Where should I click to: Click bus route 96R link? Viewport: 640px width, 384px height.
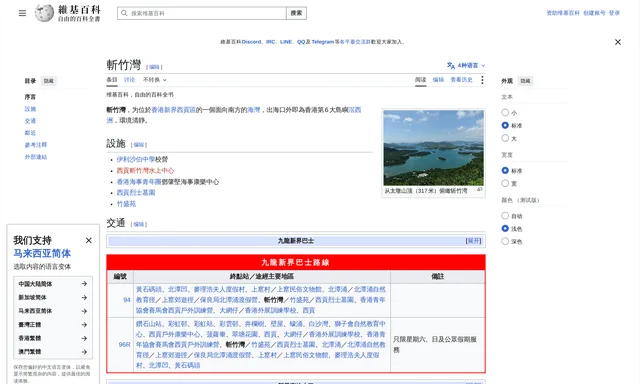pyautogui.click(x=124, y=344)
